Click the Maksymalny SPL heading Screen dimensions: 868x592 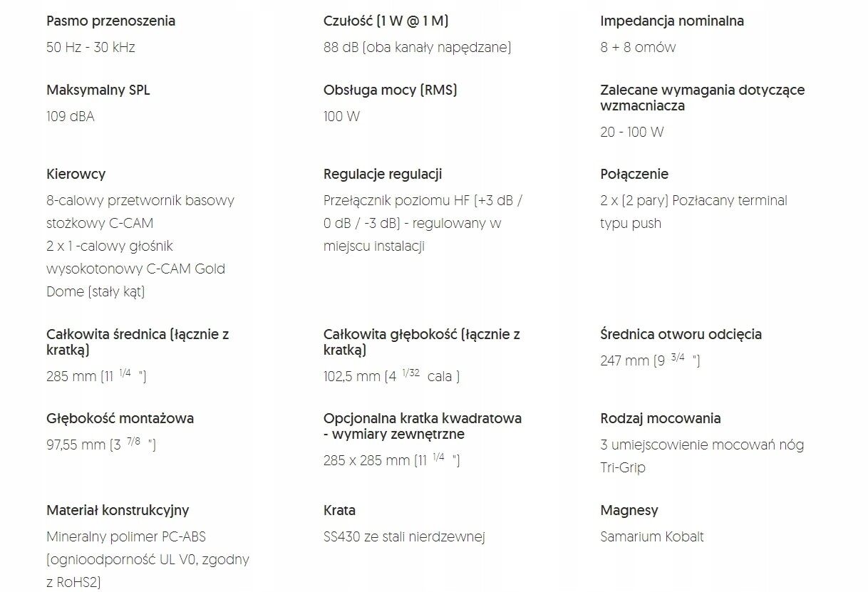pos(98,90)
